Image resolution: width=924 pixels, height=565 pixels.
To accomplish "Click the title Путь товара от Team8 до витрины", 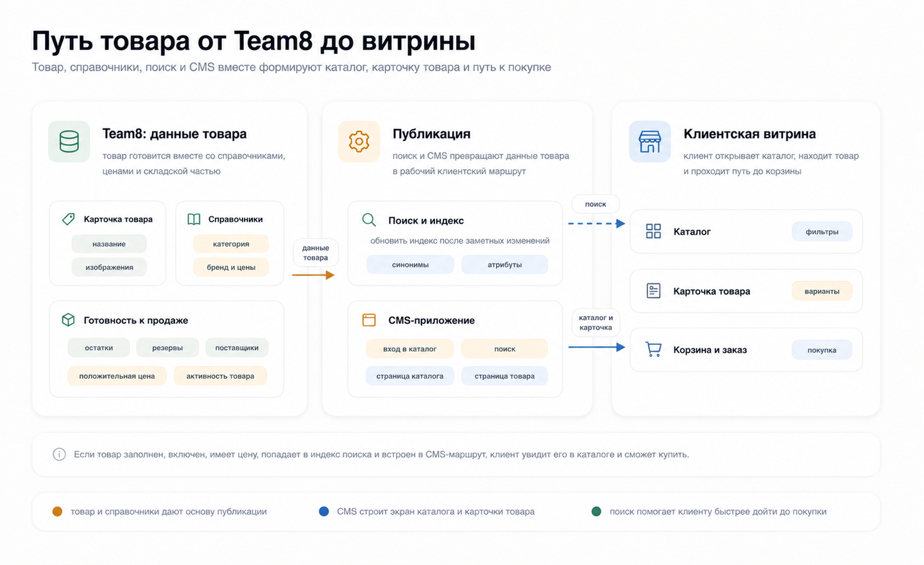I will [x=254, y=41].
